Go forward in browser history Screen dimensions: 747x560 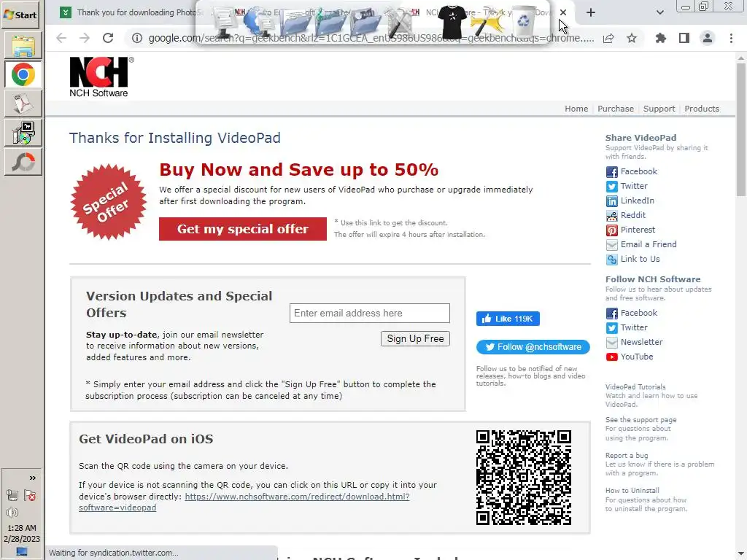[x=85, y=38]
